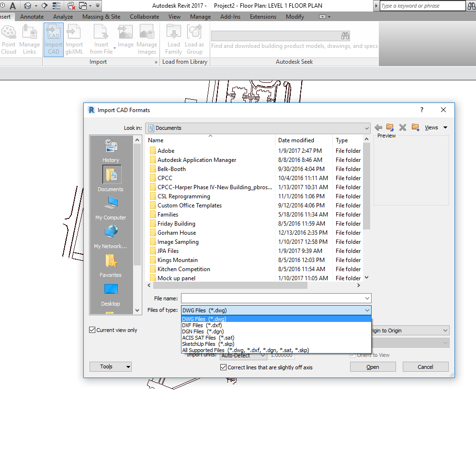This screenshot has height=457, width=476.
Task: Click the Load as Group icon
Action: pyautogui.click(x=194, y=40)
